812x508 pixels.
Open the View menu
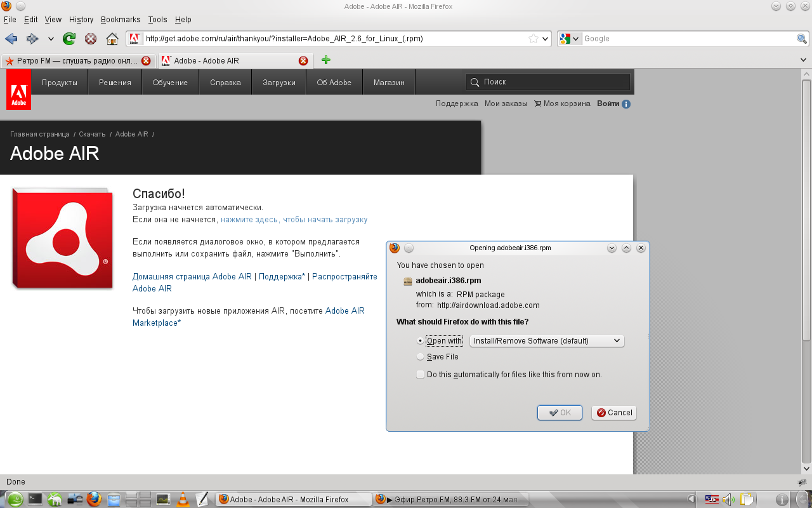[x=53, y=20]
